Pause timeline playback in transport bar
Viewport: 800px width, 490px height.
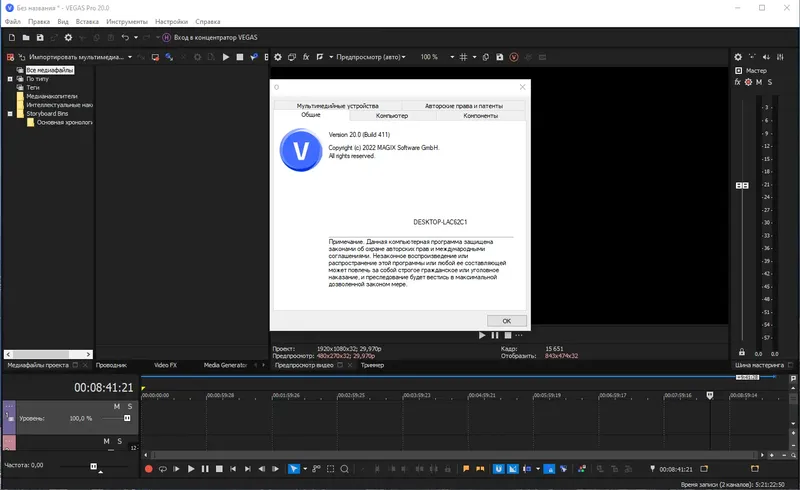coord(205,469)
